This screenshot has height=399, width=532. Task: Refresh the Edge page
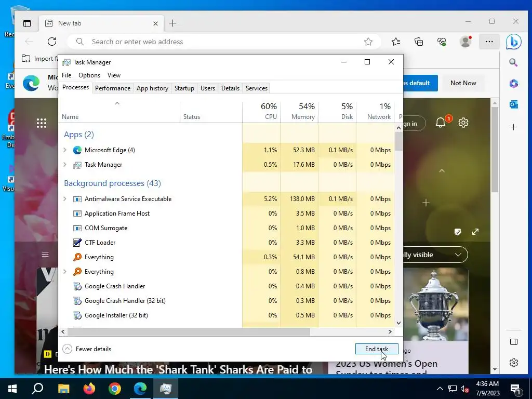click(52, 42)
